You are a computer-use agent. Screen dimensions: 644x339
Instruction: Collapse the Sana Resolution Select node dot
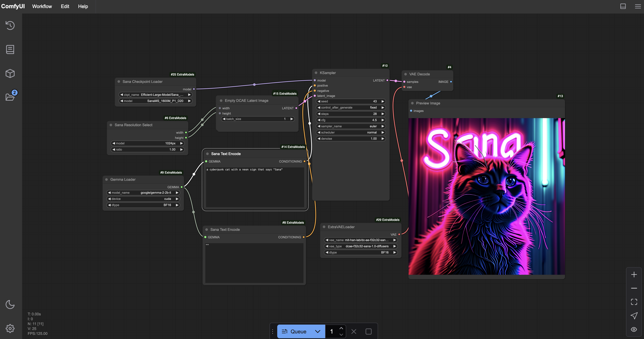pos(111,125)
